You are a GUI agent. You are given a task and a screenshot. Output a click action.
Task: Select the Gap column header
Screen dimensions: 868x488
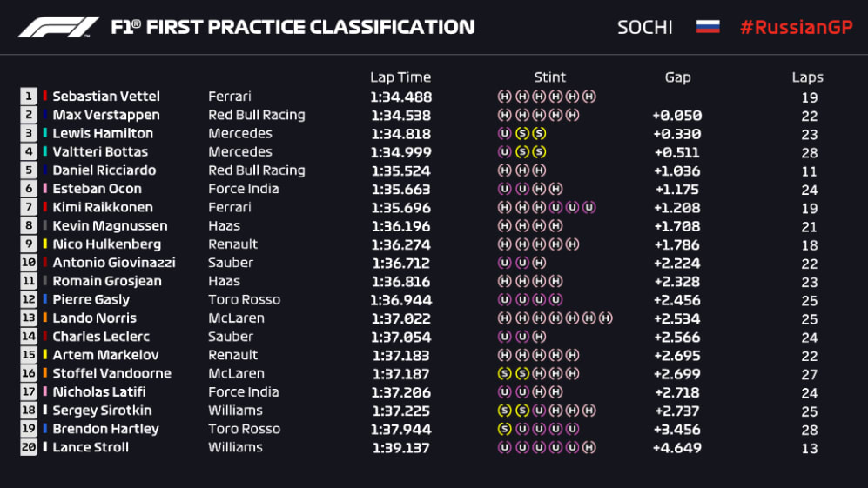[x=677, y=77]
